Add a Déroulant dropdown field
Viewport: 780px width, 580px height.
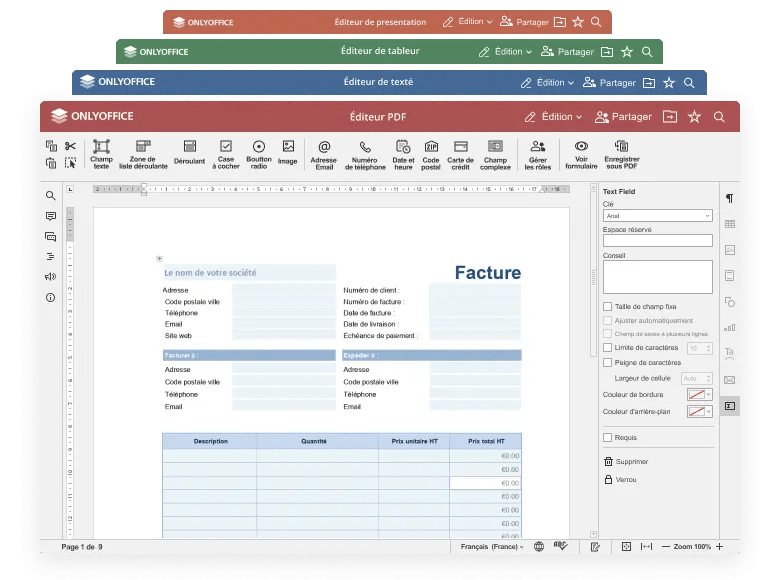[189, 153]
